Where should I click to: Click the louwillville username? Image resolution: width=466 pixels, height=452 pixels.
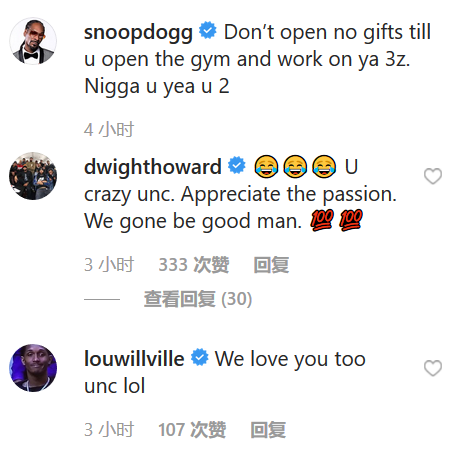[x=134, y=359]
